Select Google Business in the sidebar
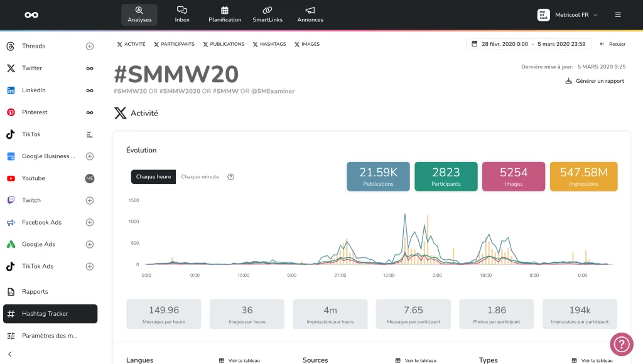The image size is (643, 364). pos(48,156)
